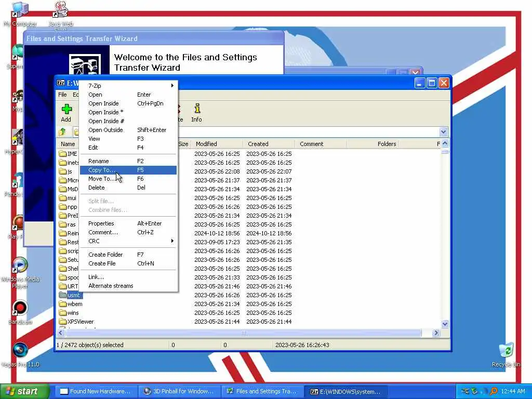Click the horizontal scrollbar left arrow
Screen dimensions: 532x399
(61, 333)
